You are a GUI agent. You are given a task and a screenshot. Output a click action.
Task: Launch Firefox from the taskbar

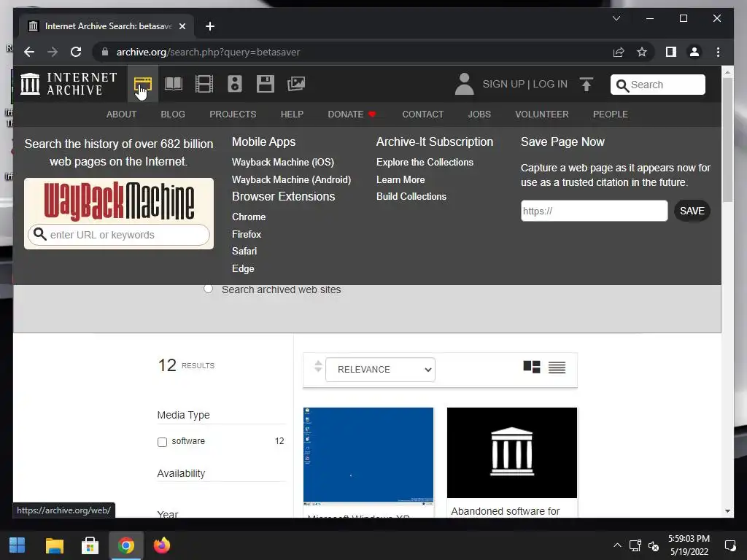pyautogui.click(x=162, y=545)
